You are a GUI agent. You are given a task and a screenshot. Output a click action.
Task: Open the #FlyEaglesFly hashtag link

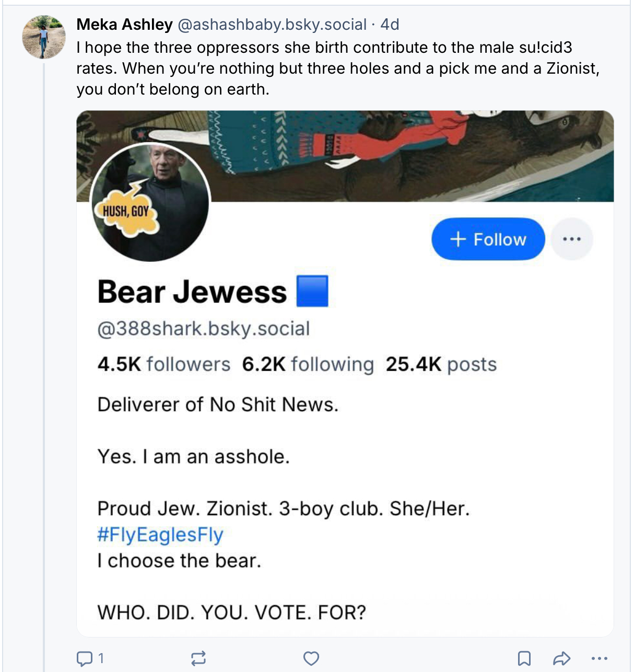tap(160, 535)
